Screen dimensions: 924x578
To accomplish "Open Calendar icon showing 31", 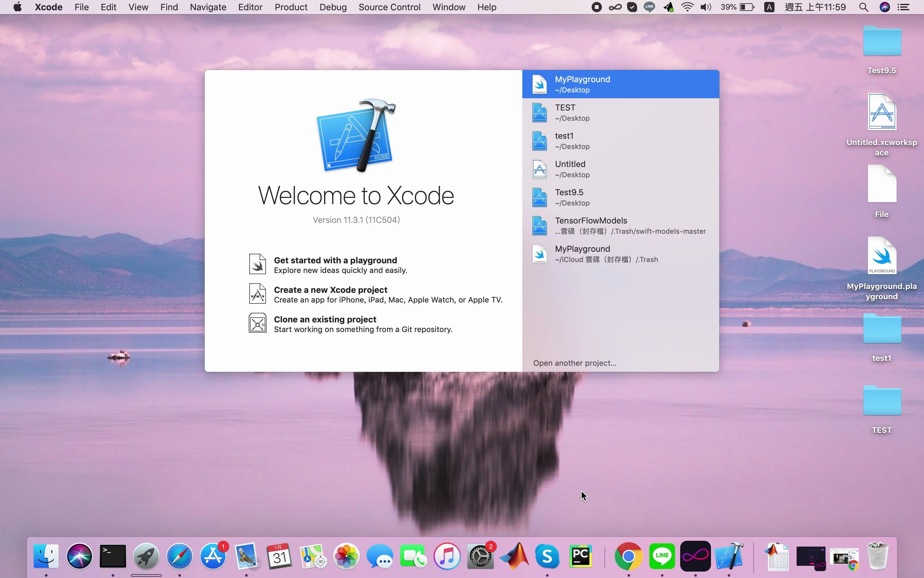I will click(x=279, y=556).
